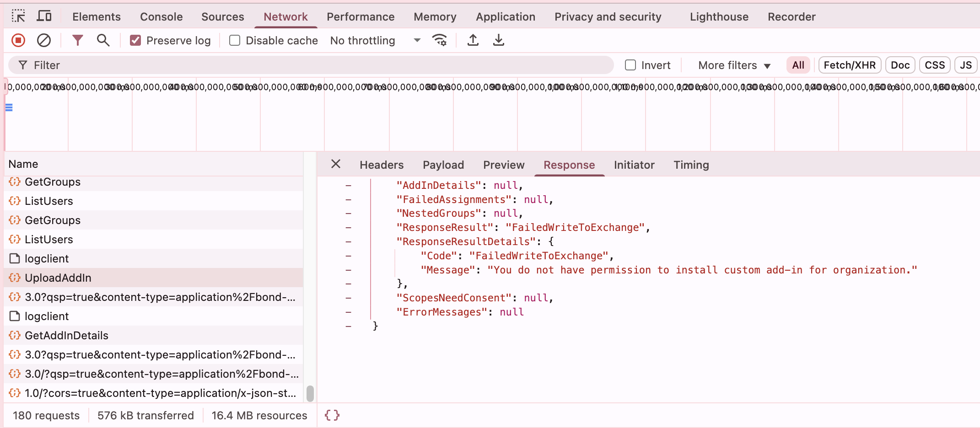View the Timing tab
980x428 pixels.
(691, 165)
